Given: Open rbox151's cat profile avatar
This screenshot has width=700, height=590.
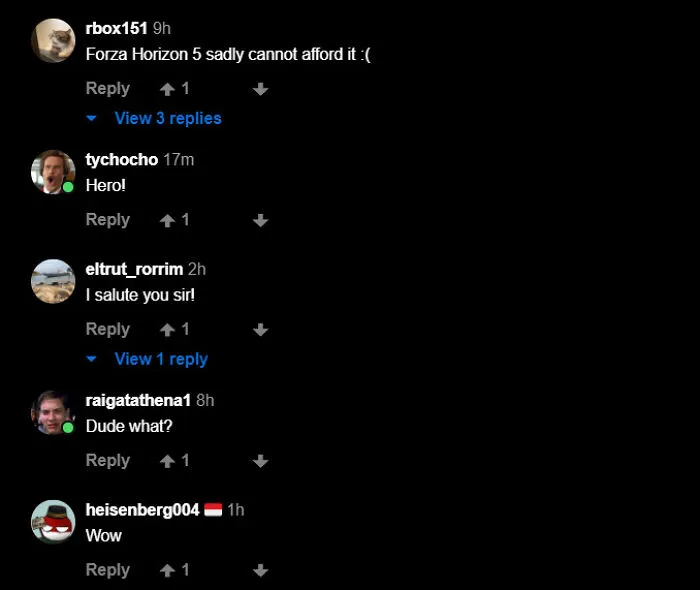Looking at the screenshot, I should point(53,41).
